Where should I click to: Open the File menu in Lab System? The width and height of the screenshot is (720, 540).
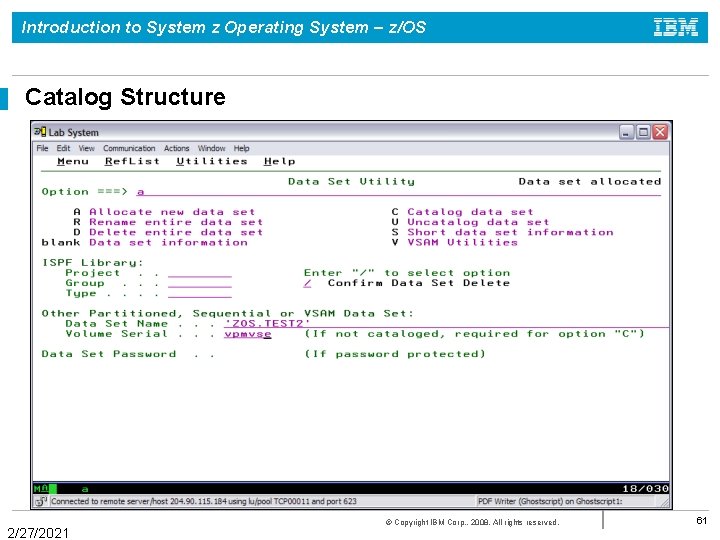click(42, 148)
